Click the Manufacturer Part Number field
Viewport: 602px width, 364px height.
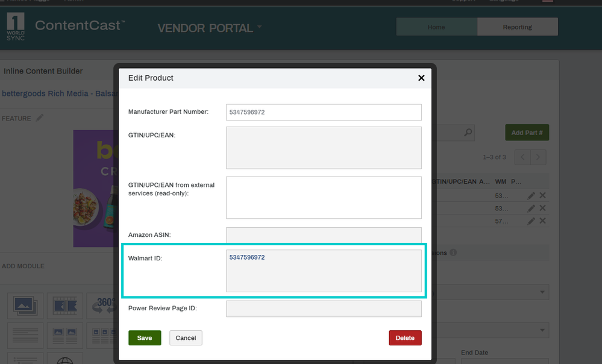coord(324,112)
